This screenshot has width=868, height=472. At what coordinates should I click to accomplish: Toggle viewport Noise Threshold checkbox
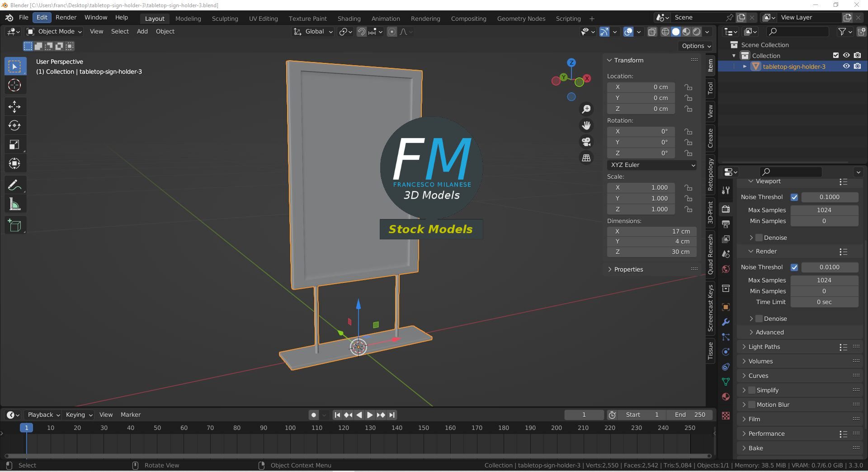point(794,197)
